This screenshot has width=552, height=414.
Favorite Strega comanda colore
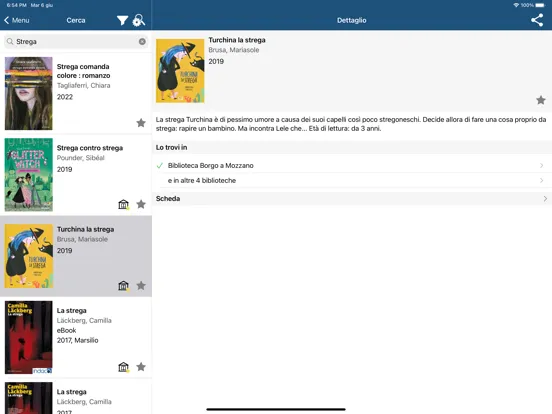tap(141, 123)
